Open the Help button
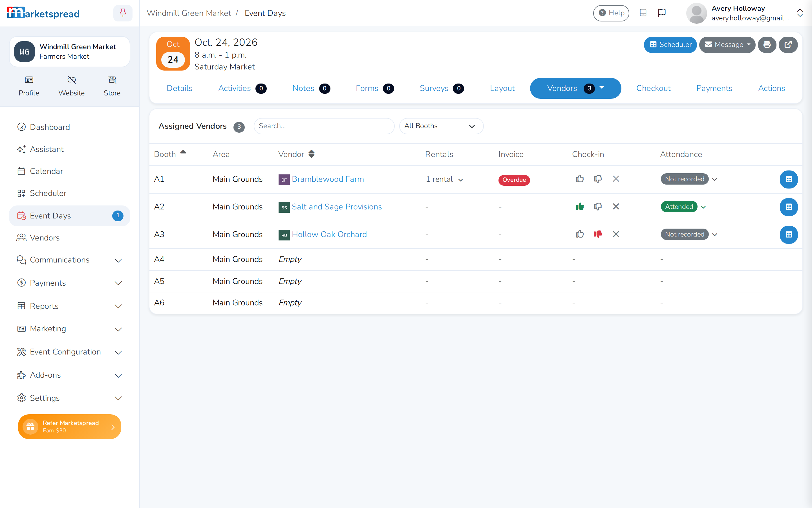Viewport: 812px width, 508px height. [611, 13]
